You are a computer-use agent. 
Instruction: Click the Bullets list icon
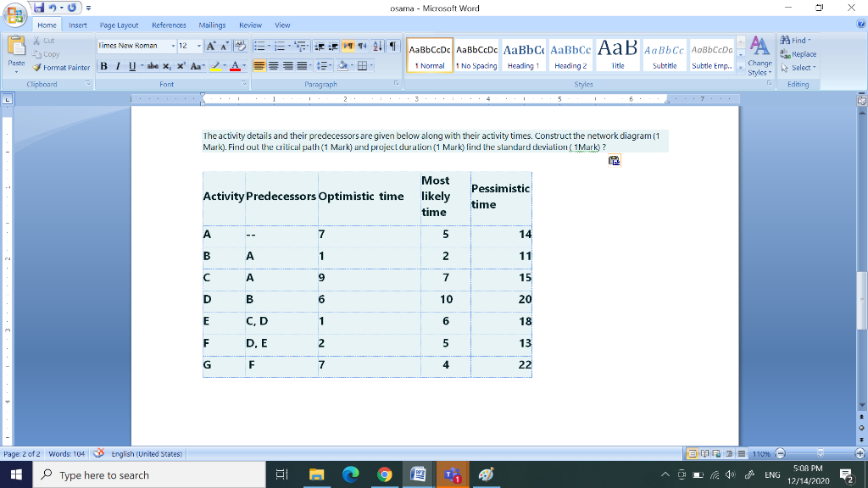[x=259, y=46]
